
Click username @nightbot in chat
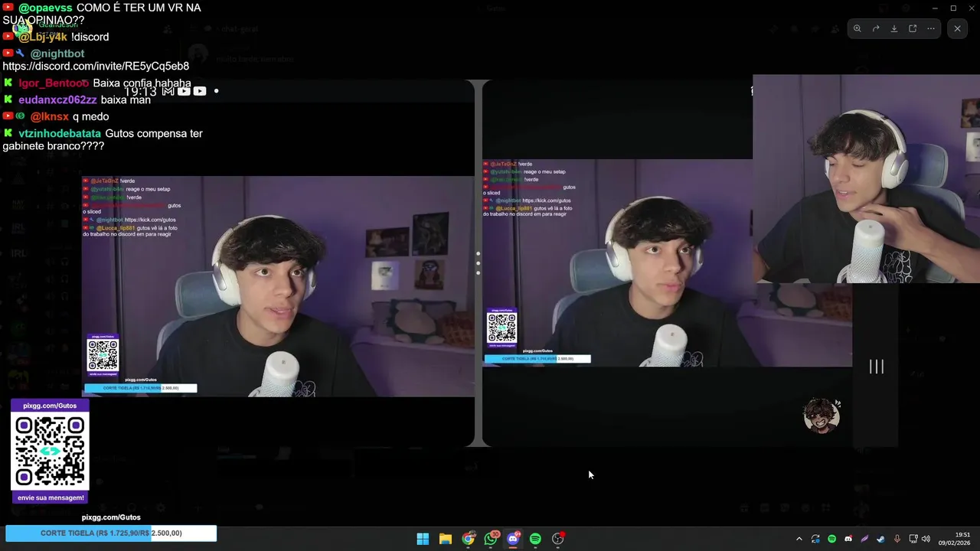[x=57, y=54]
